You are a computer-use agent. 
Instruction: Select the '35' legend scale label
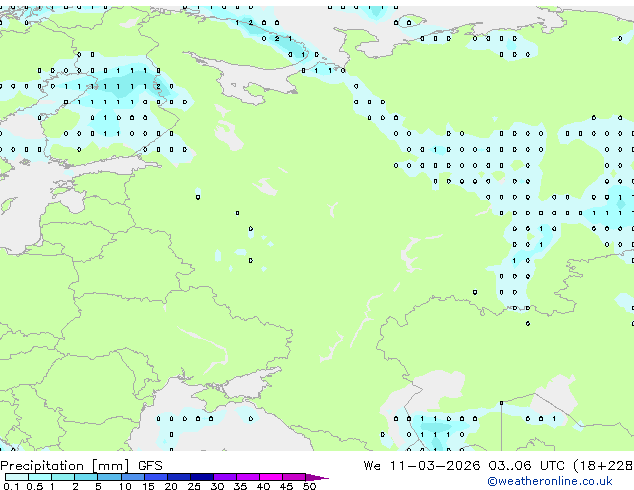tap(240, 486)
